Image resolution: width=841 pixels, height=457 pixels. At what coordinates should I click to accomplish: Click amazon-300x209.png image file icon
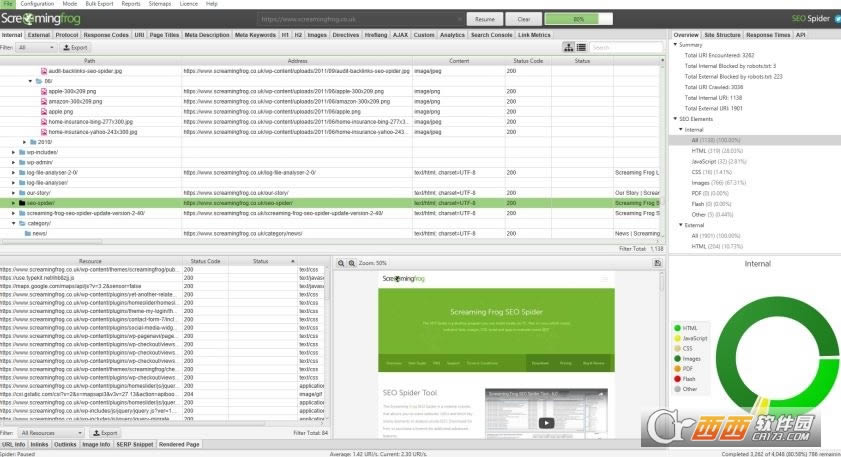[x=44, y=101]
